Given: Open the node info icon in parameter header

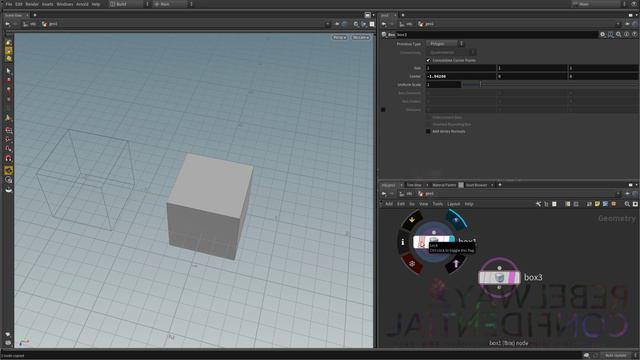Looking at the screenshot, I should (x=627, y=35).
